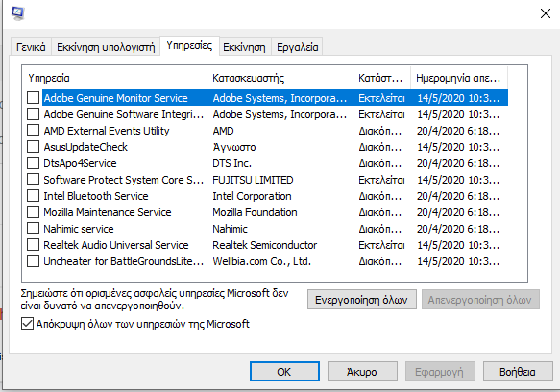Click the Ενεργοποίηση όλων button
The height and width of the screenshot is (392, 560).
tap(361, 300)
